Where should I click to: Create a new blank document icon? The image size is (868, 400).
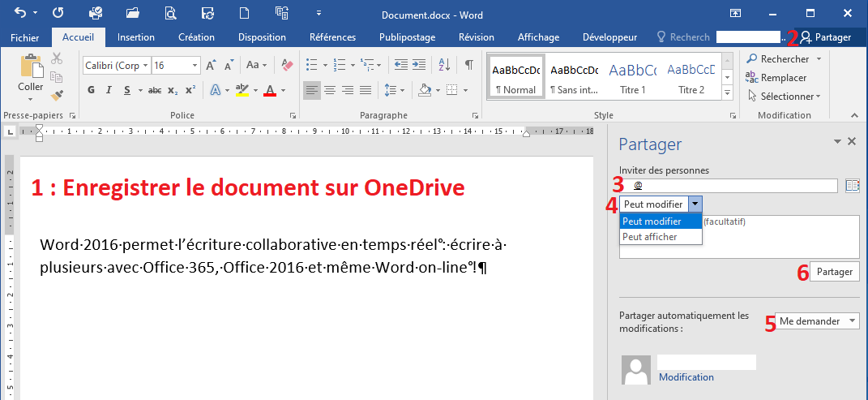coord(244,12)
